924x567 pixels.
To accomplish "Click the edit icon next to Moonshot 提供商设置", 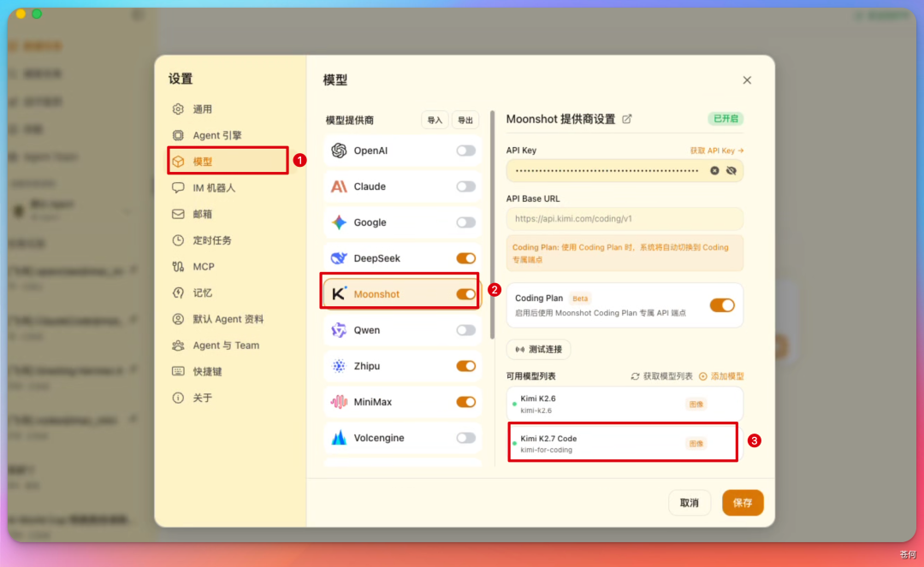I will click(x=627, y=119).
